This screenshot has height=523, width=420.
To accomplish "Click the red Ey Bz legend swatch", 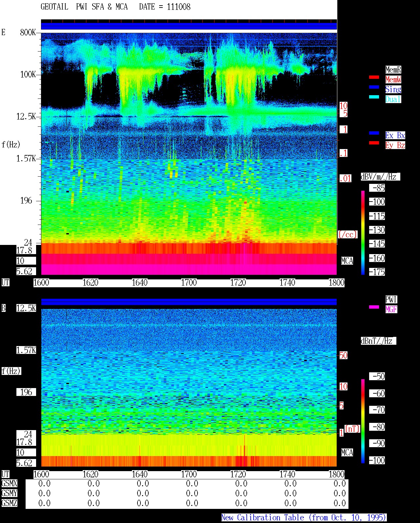I will (374, 143).
